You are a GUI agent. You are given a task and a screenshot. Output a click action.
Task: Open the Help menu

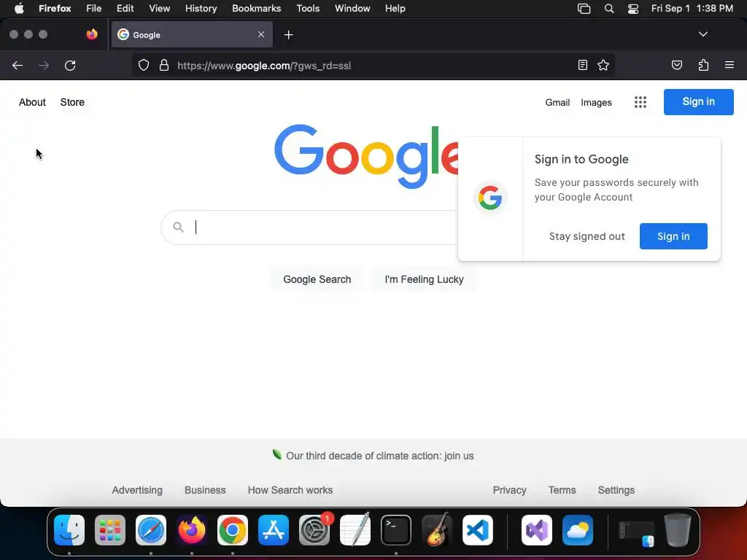[395, 8]
